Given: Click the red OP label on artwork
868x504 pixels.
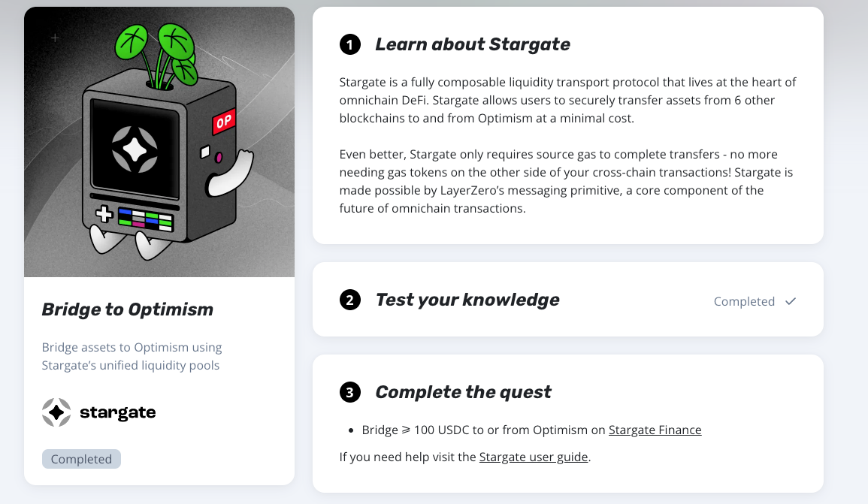Looking at the screenshot, I should [224, 121].
